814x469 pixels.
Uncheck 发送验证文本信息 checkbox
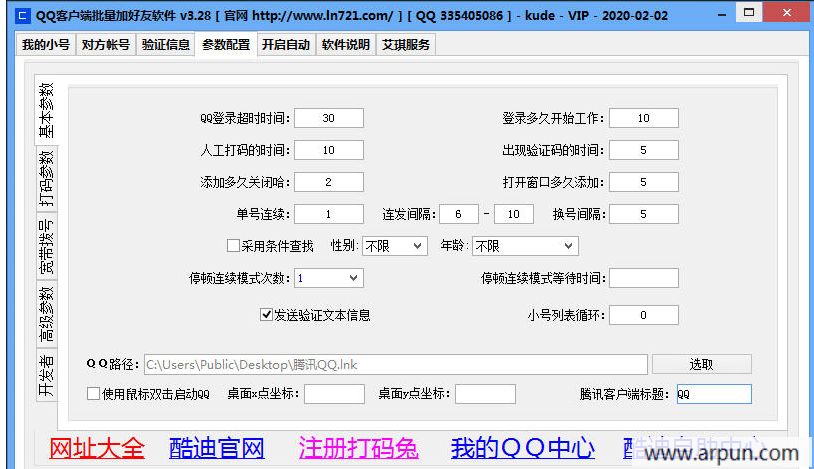pos(266,315)
